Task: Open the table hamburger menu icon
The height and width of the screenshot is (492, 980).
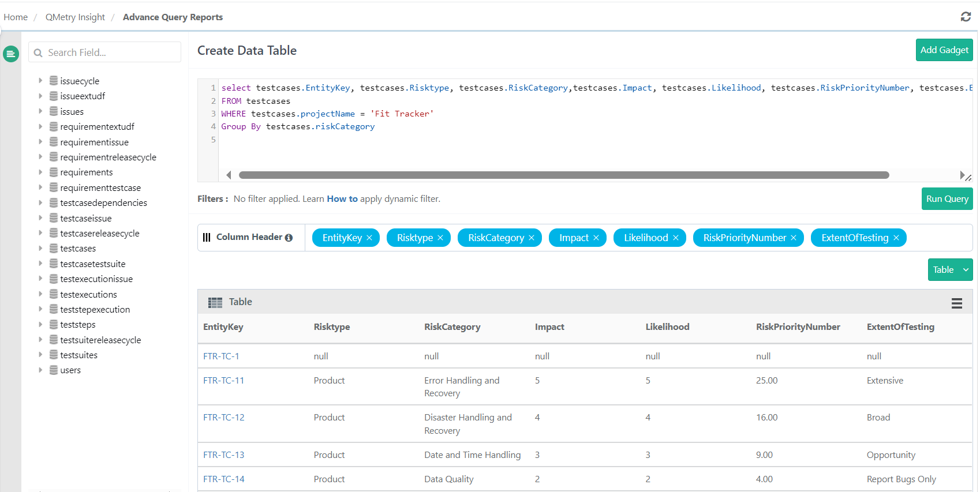Action: click(956, 303)
